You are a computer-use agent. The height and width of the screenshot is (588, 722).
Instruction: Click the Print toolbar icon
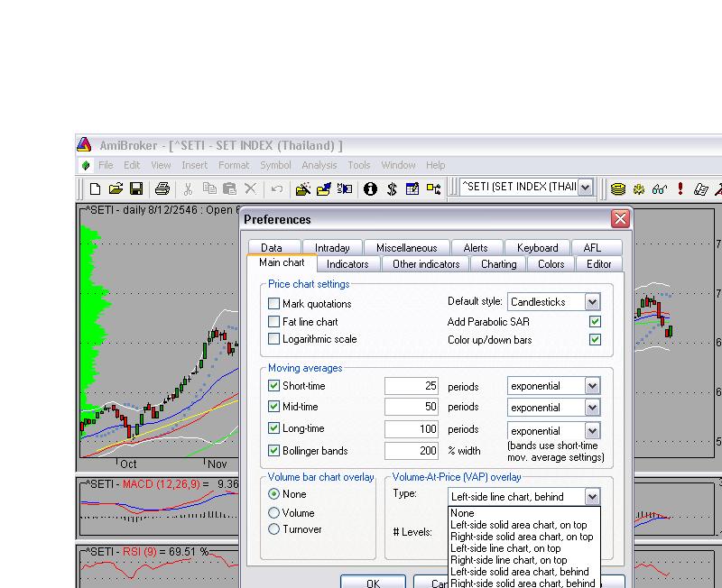[x=162, y=188]
